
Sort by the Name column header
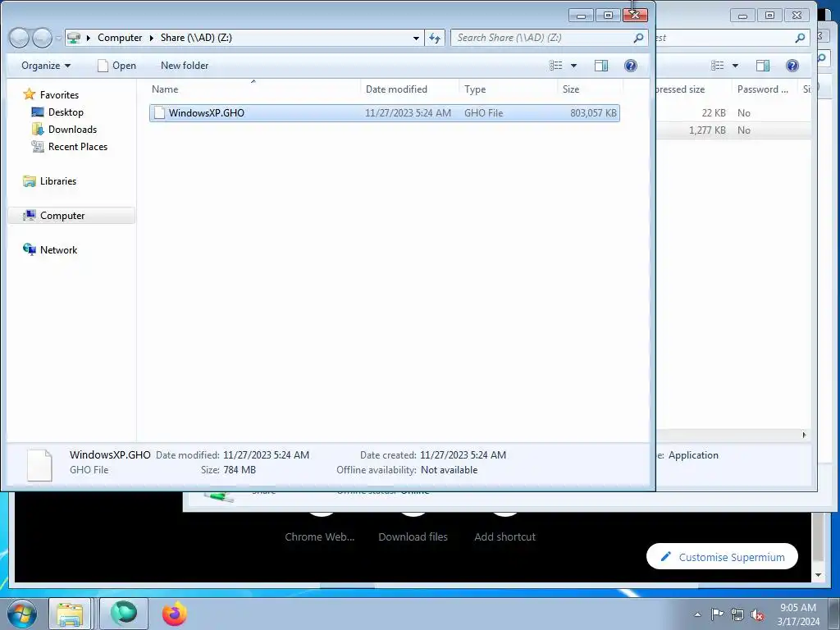pyautogui.click(x=253, y=89)
